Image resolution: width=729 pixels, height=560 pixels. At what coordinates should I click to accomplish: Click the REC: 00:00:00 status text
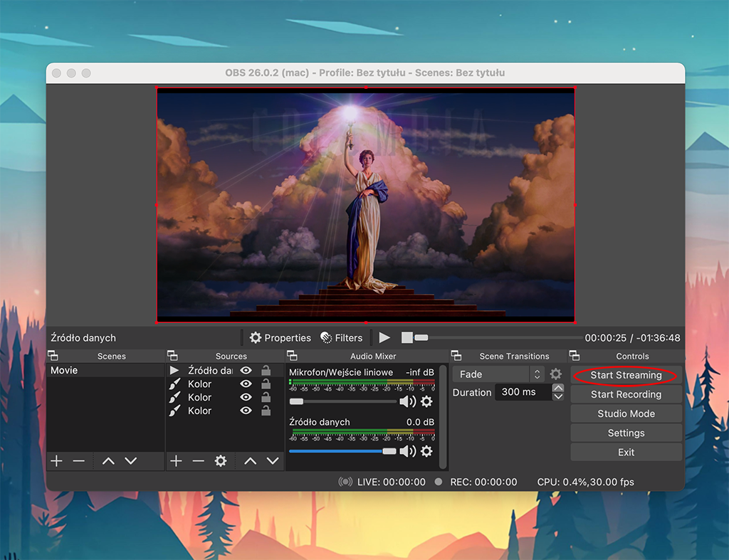click(x=483, y=482)
